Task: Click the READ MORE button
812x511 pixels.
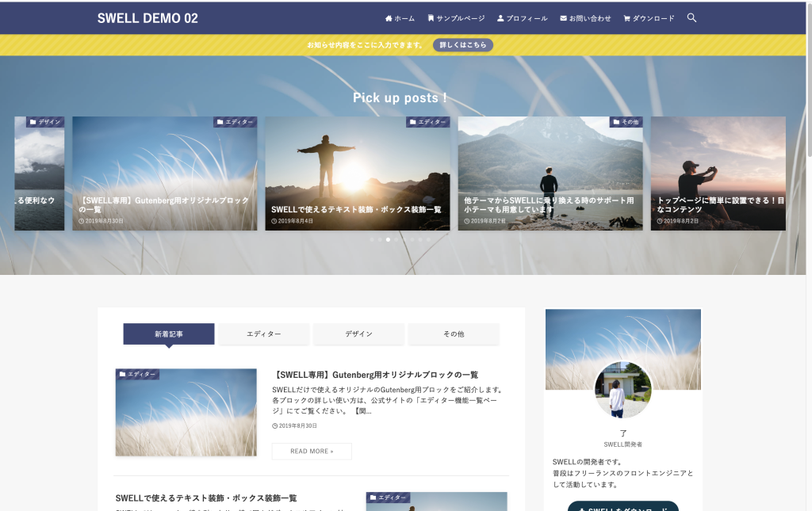Action: coord(312,451)
